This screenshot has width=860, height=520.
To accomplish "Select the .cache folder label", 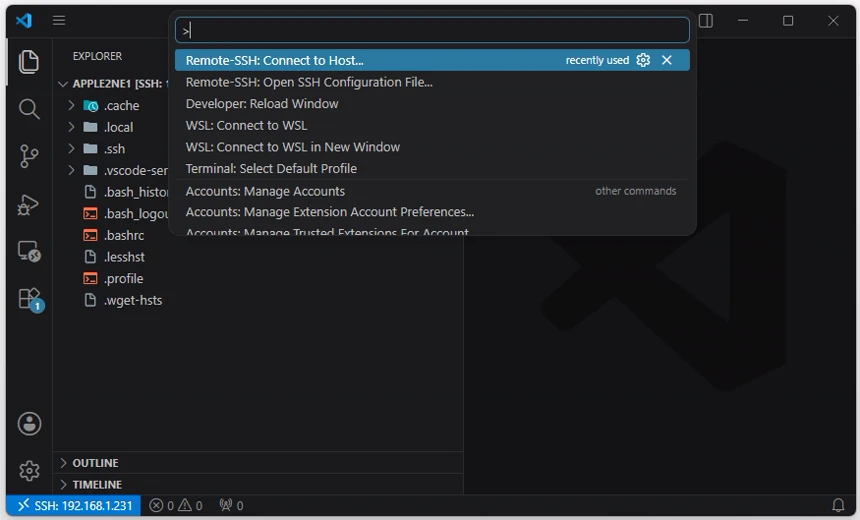I will tap(121, 105).
